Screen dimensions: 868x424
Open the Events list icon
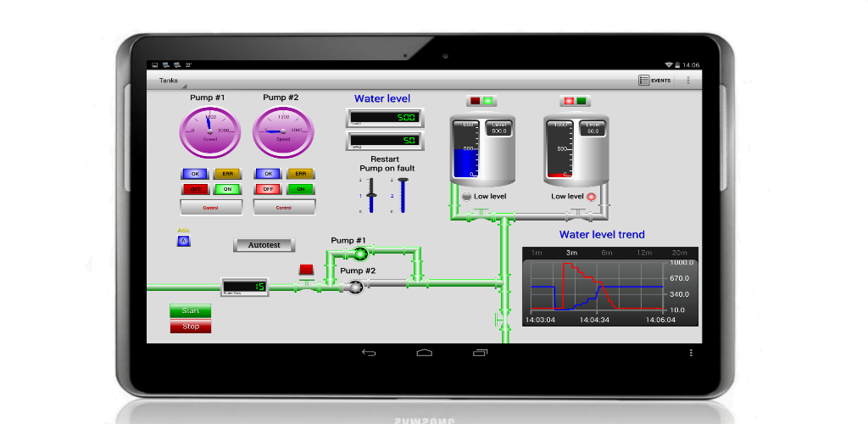point(644,81)
